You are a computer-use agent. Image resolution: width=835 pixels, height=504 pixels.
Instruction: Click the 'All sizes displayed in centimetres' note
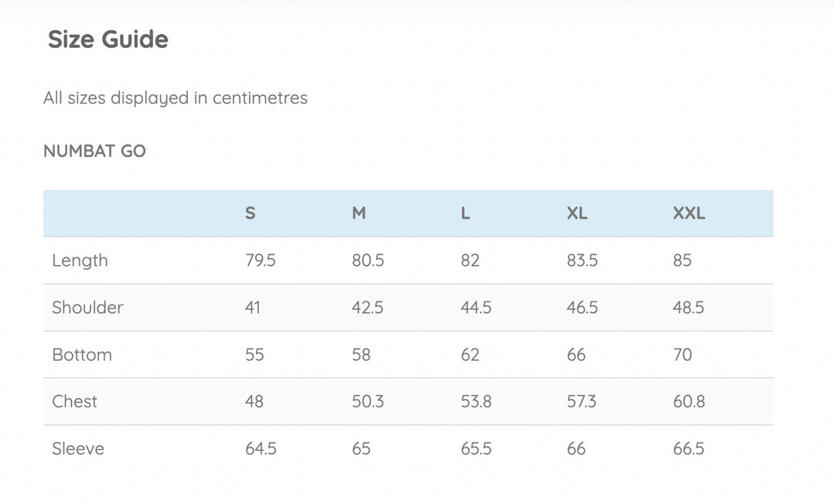[x=176, y=98]
